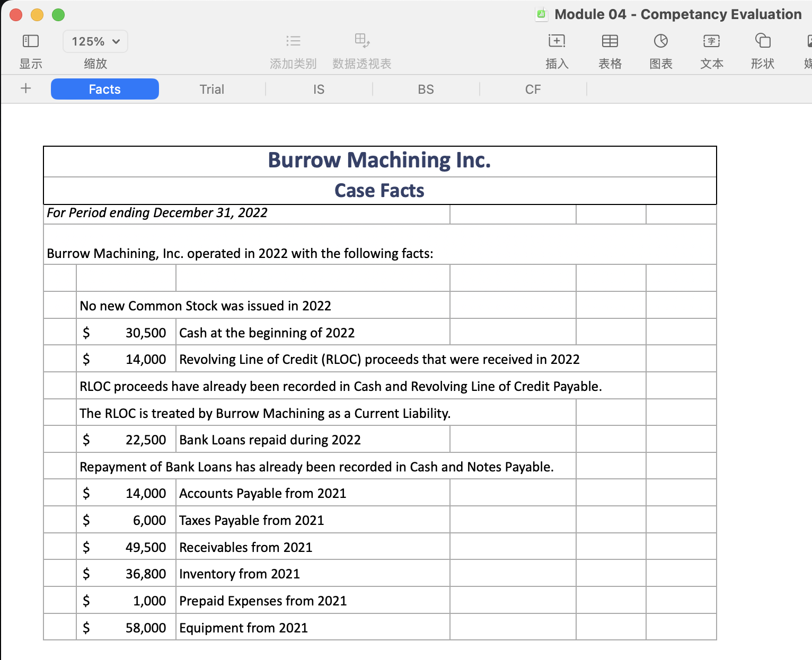Click the Pivot Table (数据透视表) icon

pyautogui.click(x=362, y=41)
